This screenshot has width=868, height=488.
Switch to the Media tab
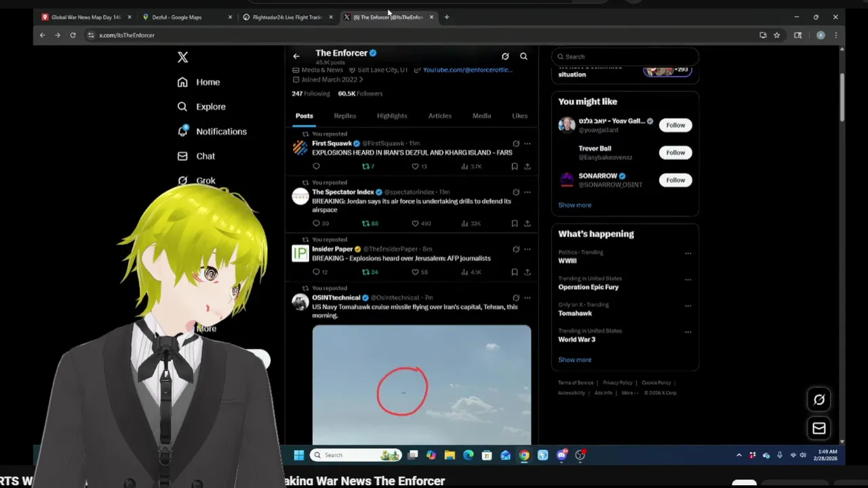(x=481, y=116)
